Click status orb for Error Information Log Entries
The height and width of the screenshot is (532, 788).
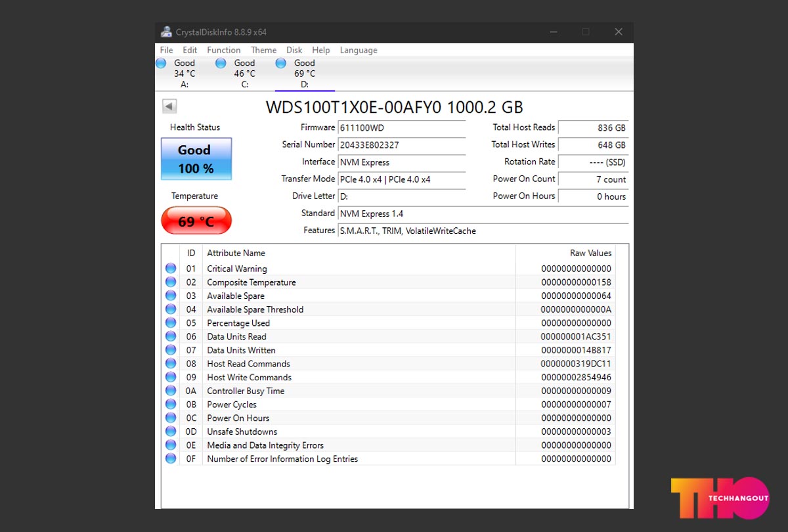point(171,458)
